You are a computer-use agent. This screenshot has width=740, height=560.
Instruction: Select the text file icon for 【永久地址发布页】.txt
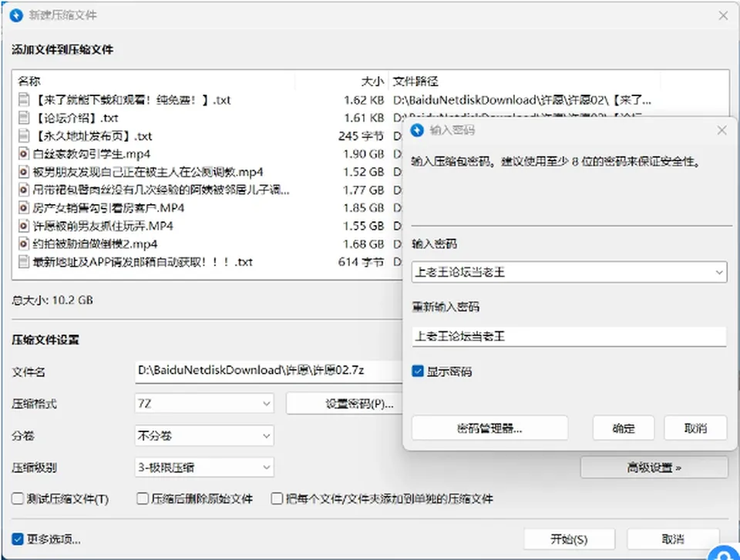tap(23, 136)
